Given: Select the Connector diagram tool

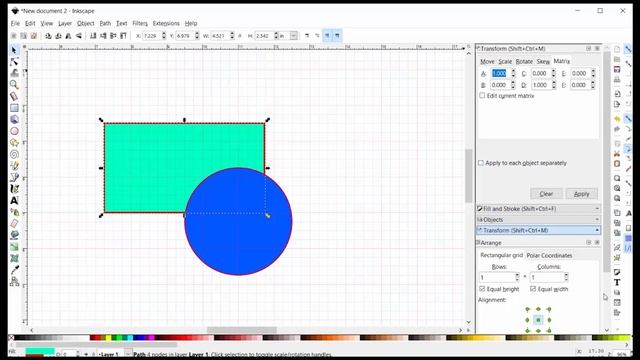Looking at the screenshot, I should tap(14, 281).
